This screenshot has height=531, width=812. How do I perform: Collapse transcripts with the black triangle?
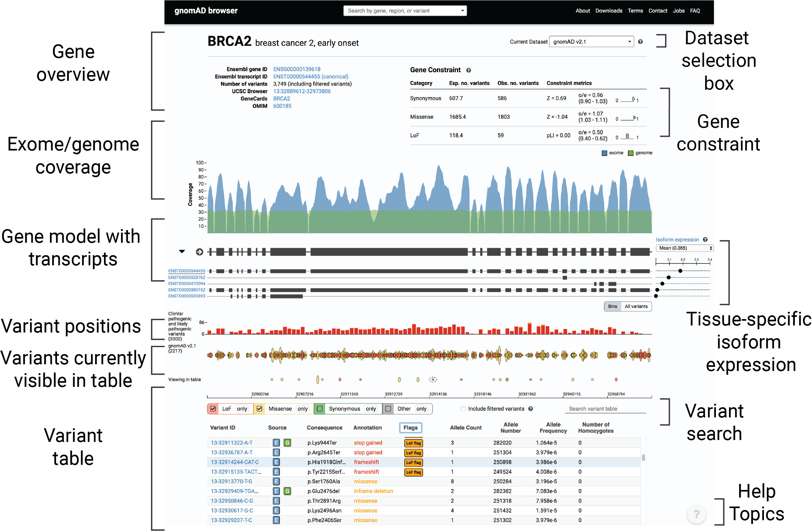point(182,252)
